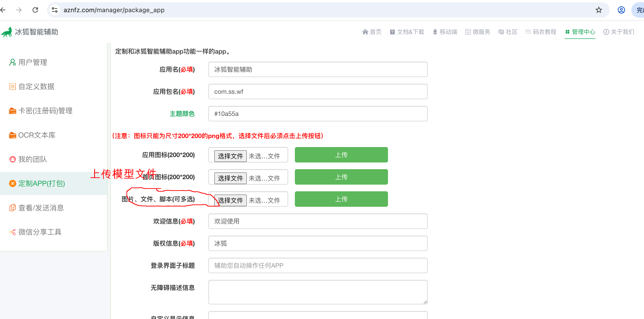Open 卡密(注册码)管理 sidebar item

45,110
